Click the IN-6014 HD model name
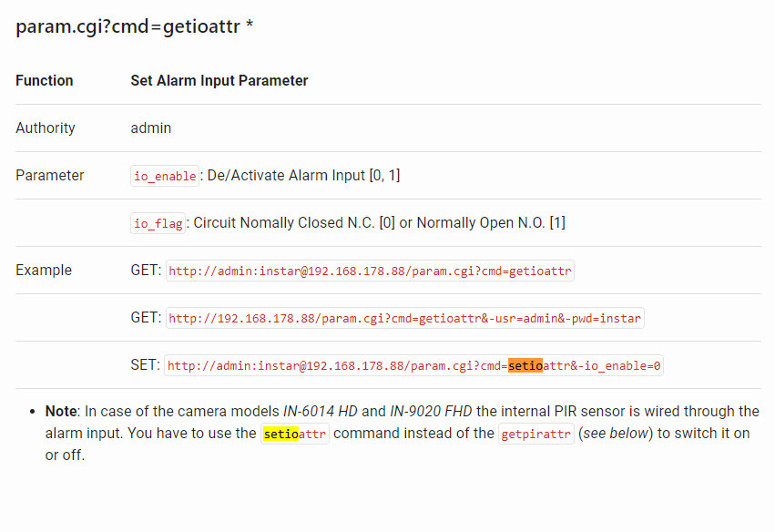 [x=321, y=412]
